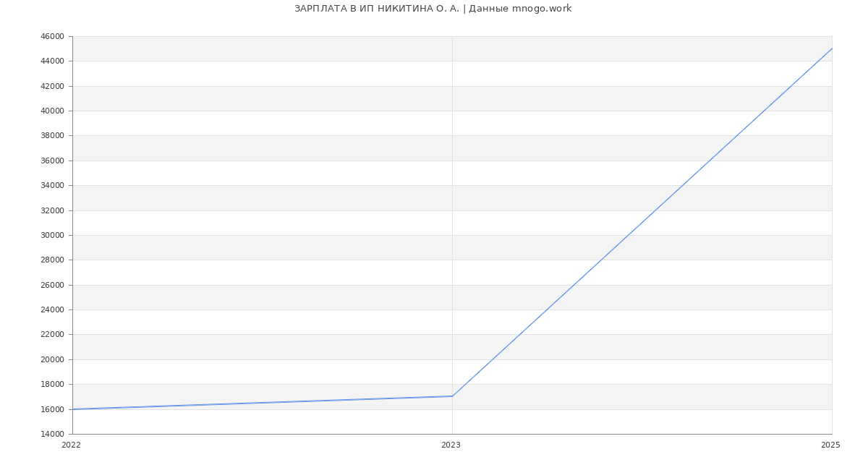
Task: Click the 16000 y-axis label
Action: (x=52, y=409)
